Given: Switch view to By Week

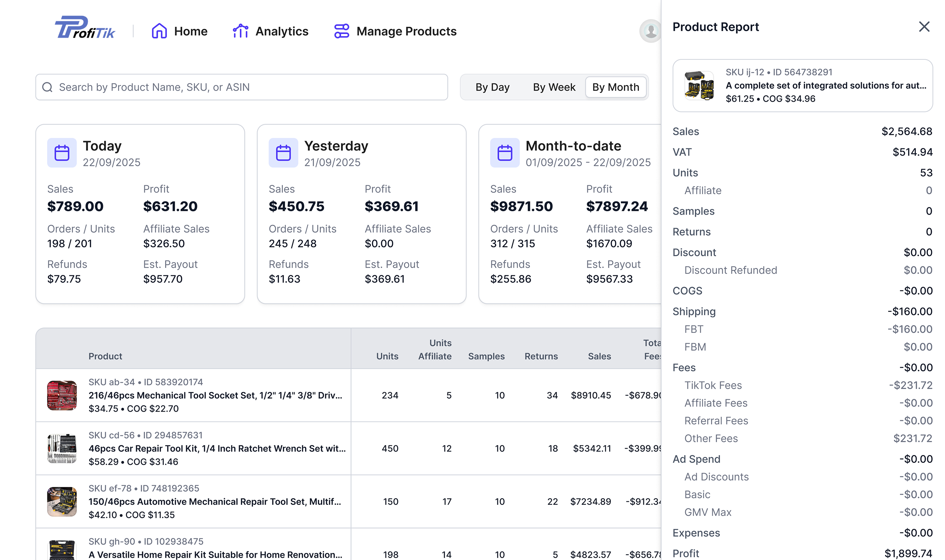Looking at the screenshot, I should [554, 87].
